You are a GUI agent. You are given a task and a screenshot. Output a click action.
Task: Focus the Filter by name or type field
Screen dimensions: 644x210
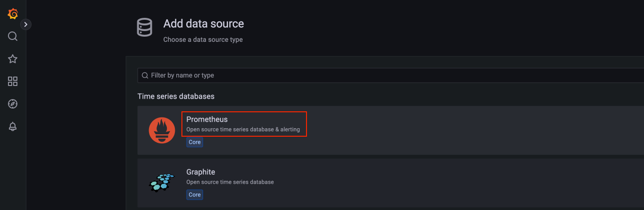pyautogui.click(x=391, y=75)
